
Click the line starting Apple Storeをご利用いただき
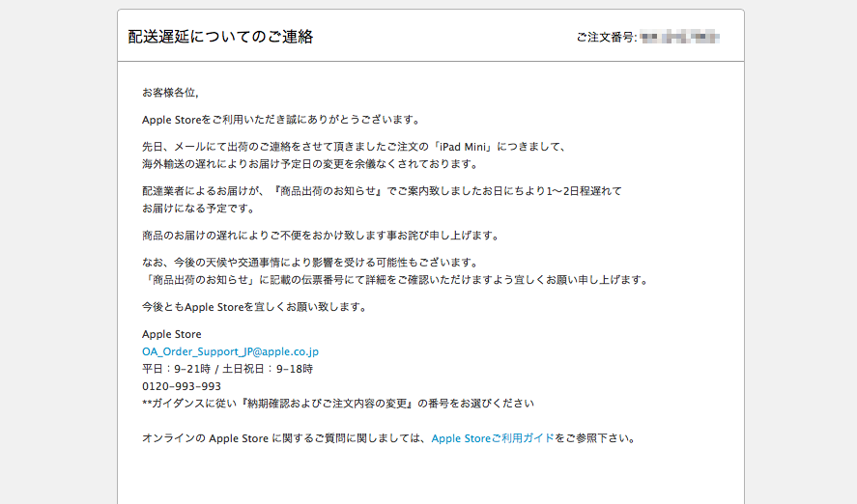(x=282, y=120)
